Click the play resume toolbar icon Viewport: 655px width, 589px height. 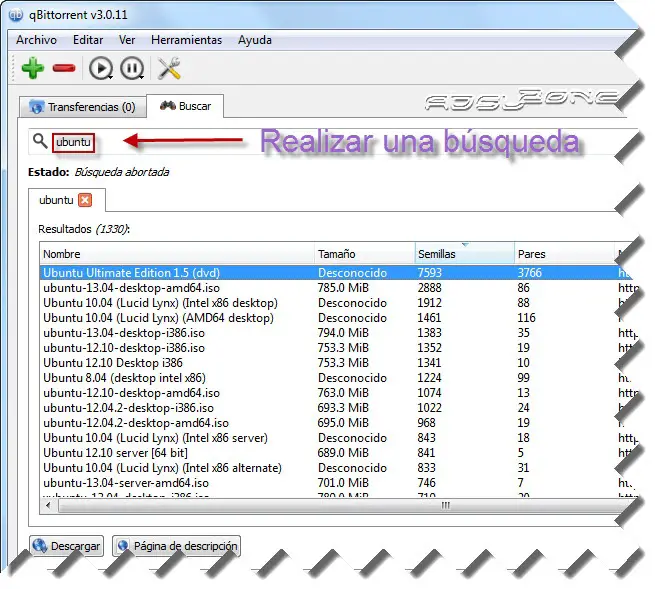click(x=101, y=68)
